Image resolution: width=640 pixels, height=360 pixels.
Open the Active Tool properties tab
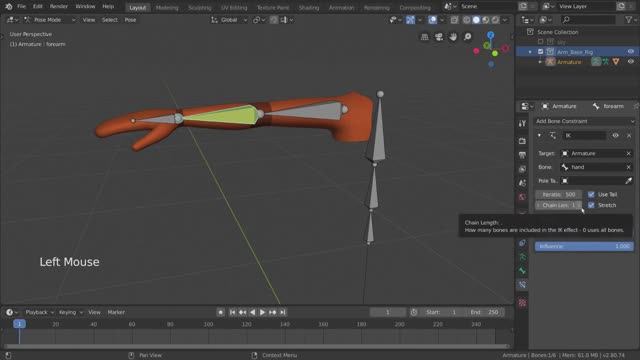(522, 124)
